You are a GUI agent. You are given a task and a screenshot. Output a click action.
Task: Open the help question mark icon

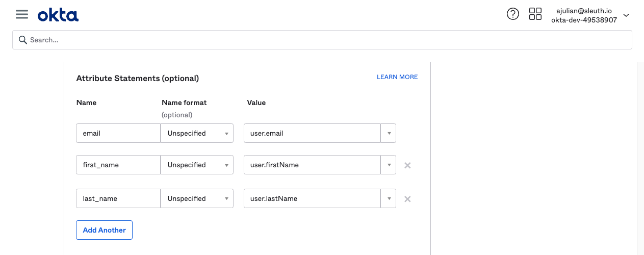point(512,14)
